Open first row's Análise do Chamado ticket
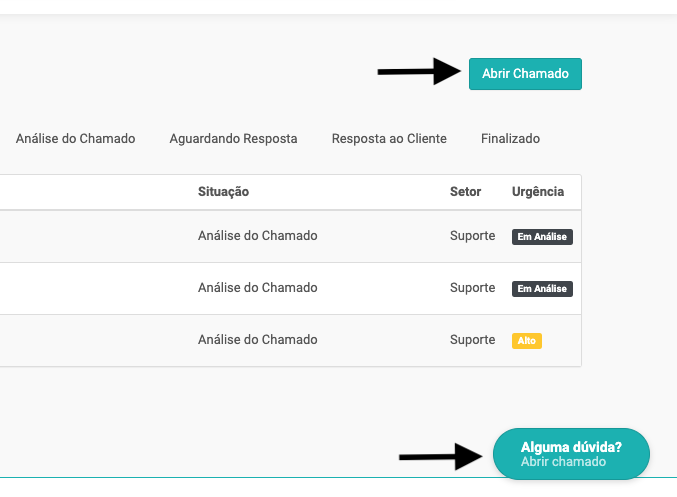This screenshot has height=497, width=677. click(x=257, y=236)
